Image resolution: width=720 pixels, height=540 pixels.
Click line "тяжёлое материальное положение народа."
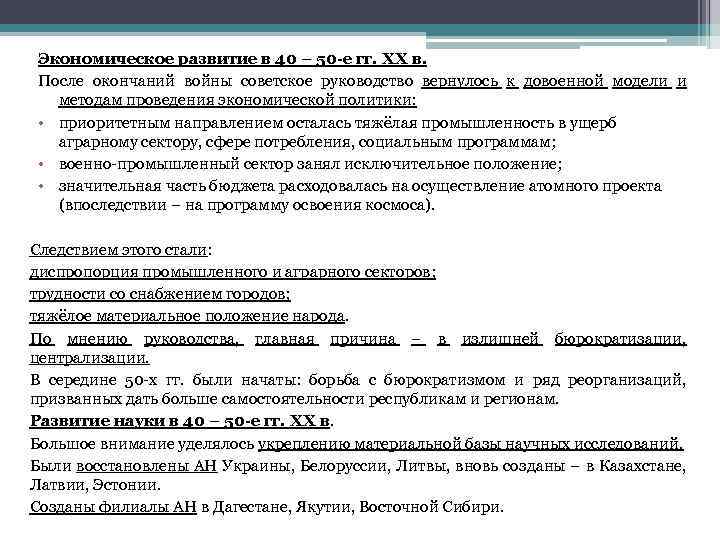pos(189,316)
